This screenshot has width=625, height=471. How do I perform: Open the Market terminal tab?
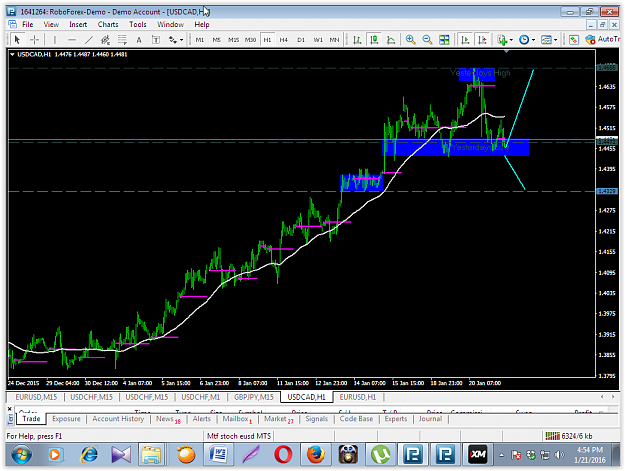(278, 419)
